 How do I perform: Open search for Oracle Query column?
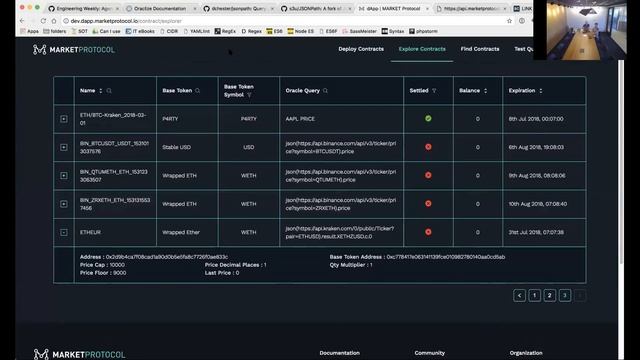(325, 91)
